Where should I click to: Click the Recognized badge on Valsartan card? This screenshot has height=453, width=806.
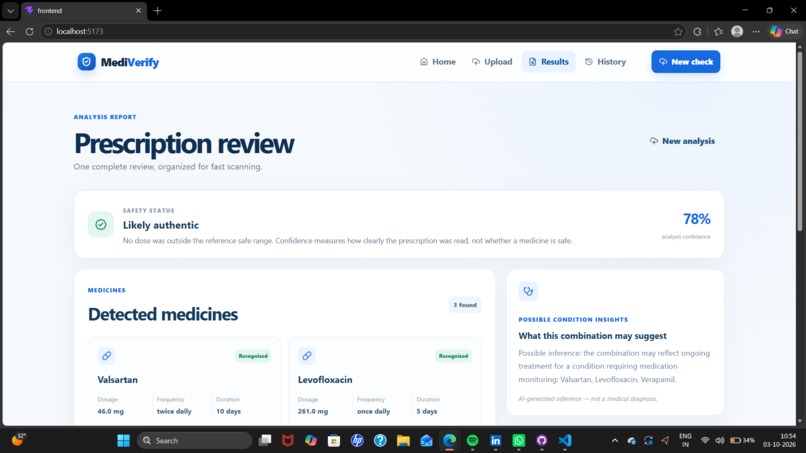(x=253, y=356)
